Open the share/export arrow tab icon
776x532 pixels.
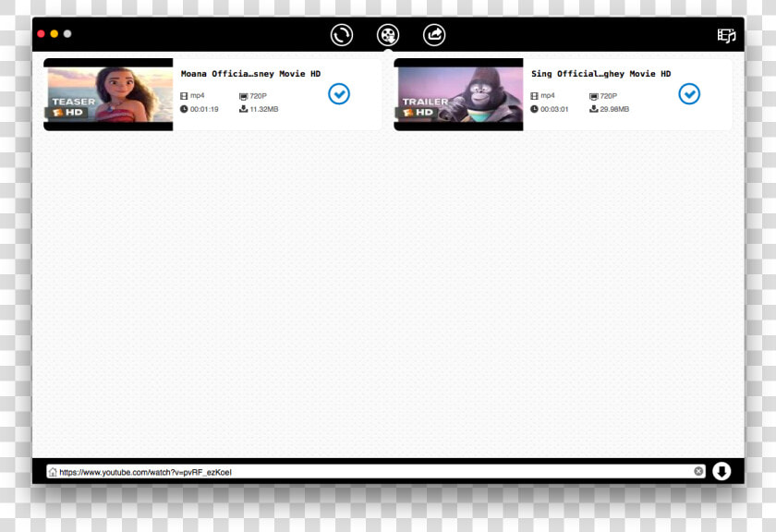pyautogui.click(x=434, y=35)
